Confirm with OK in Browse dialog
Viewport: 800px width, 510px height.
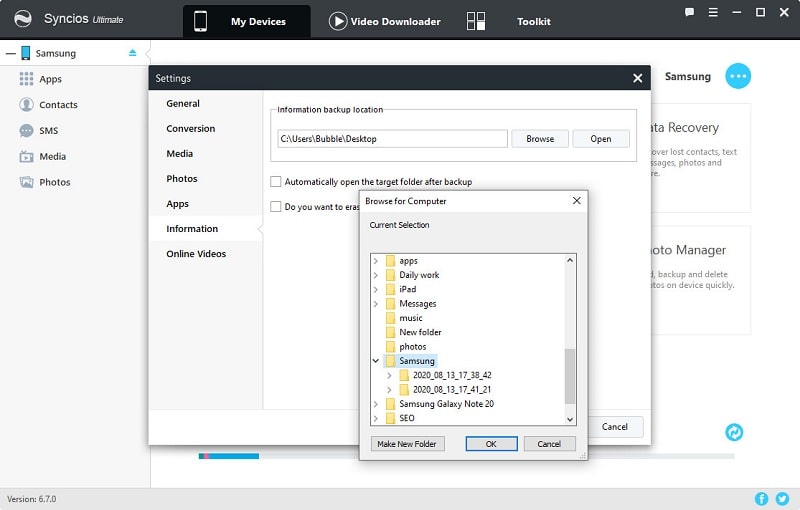(491, 444)
